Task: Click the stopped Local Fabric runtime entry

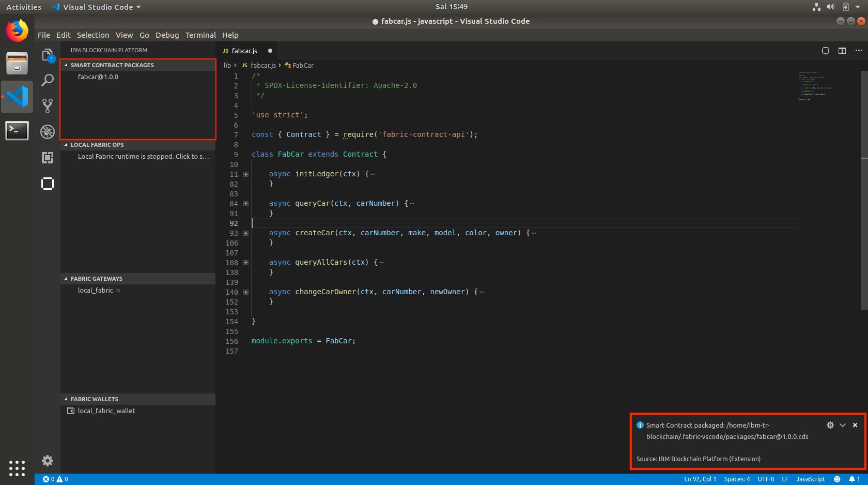Action: click(138, 156)
